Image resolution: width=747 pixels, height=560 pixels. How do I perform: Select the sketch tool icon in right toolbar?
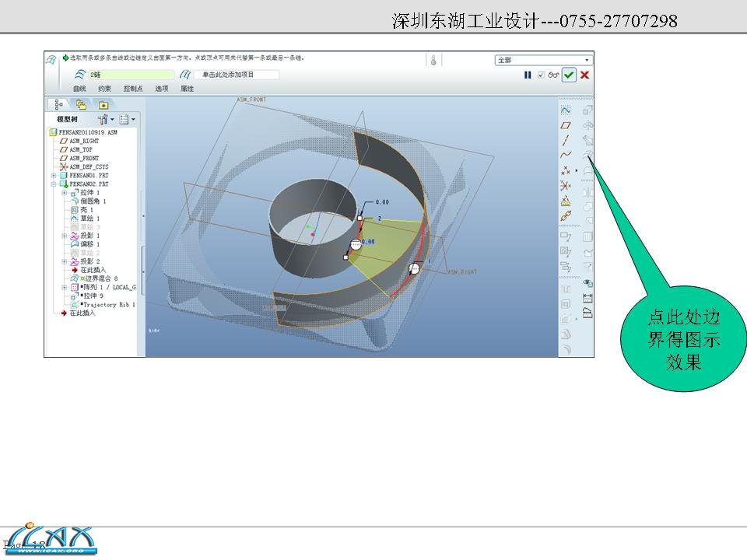pos(566,110)
